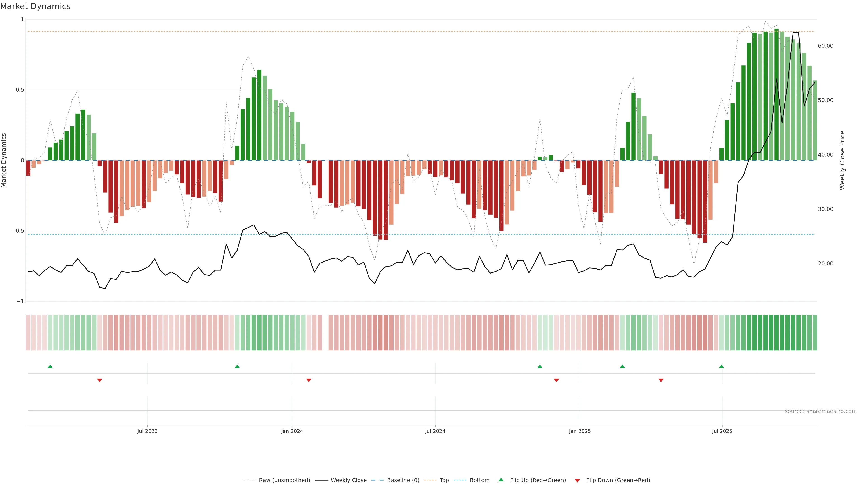Click the first green flip-up marker before Jul 2023
Screen dimensions: 868x488
(50, 366)
